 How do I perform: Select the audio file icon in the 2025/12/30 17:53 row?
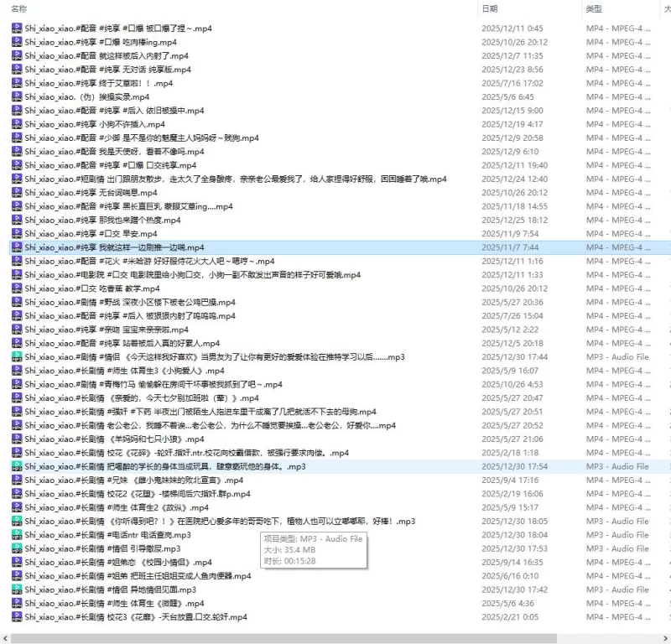point(17,548)
